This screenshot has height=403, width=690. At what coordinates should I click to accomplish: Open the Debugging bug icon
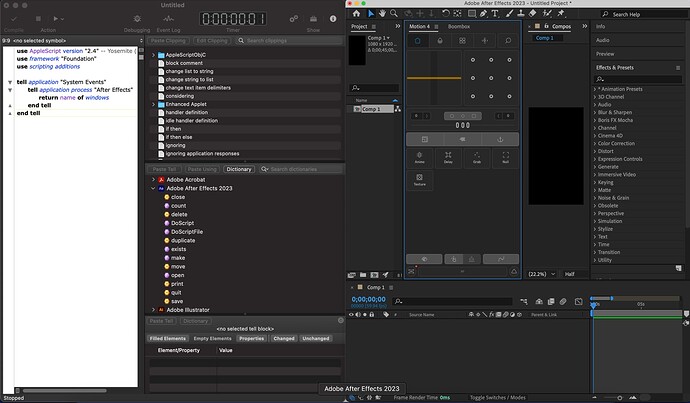point(137,19)
